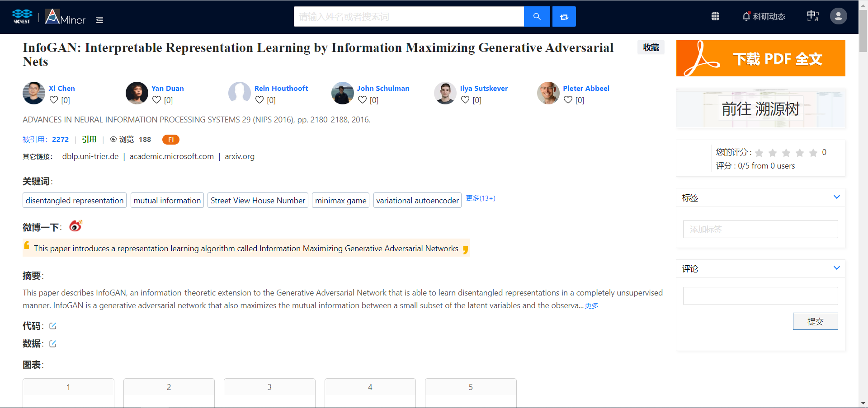The height and width of the screenshot is (408, 868).
Task: Open Yan Duan's profile photo
Action: pos(137,93)
